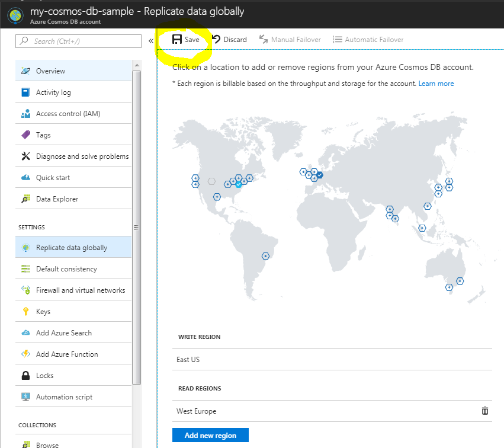The height and width of the screenshot is (448, 504).
Task: Click the Discard undo icon
Action: [x=216, y=40]
